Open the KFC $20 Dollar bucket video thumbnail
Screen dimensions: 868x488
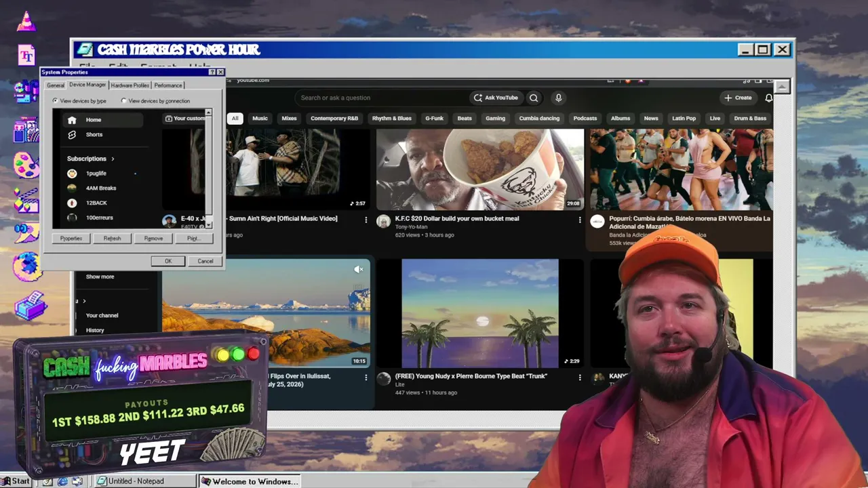point(480,169)
